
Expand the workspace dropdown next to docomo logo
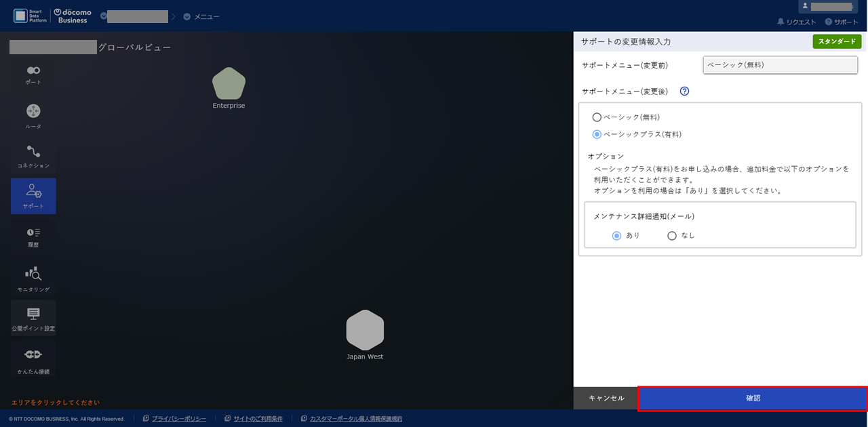(104, 16)
